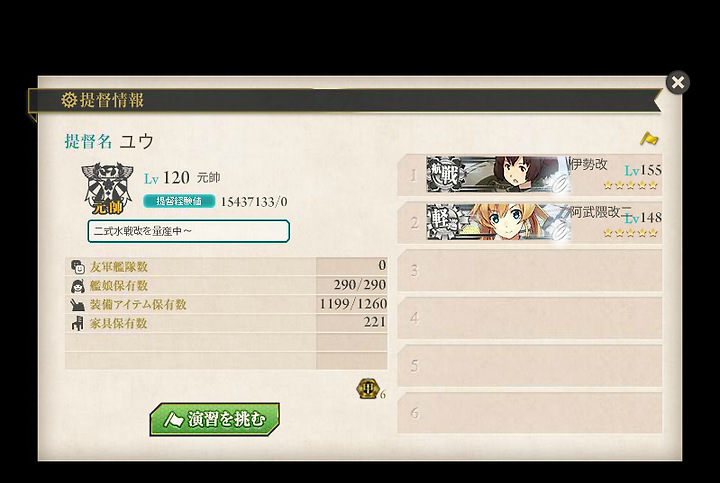The width and height of the screenshot is (720, 483).
Task: Click the 艦娘保有数 girl icon
Action: pyautogui.click(x=78, y=286)
